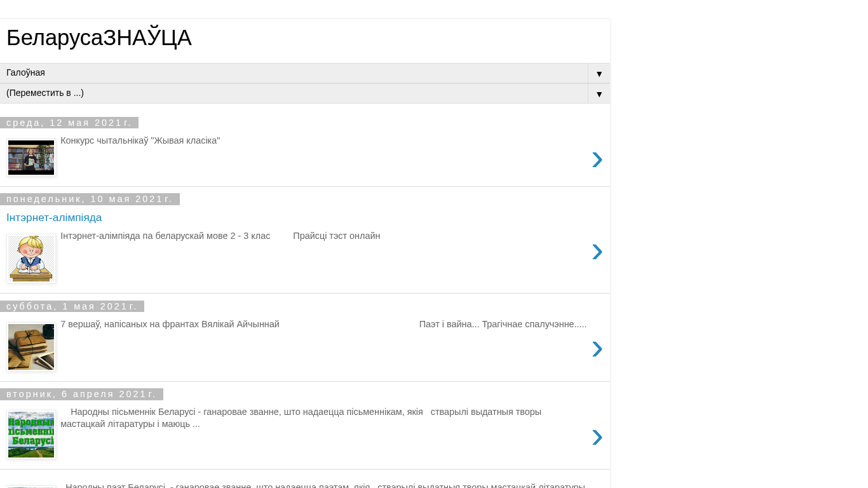Open the Інтэрнэт-алімпіяда post title link

point(54,218)
